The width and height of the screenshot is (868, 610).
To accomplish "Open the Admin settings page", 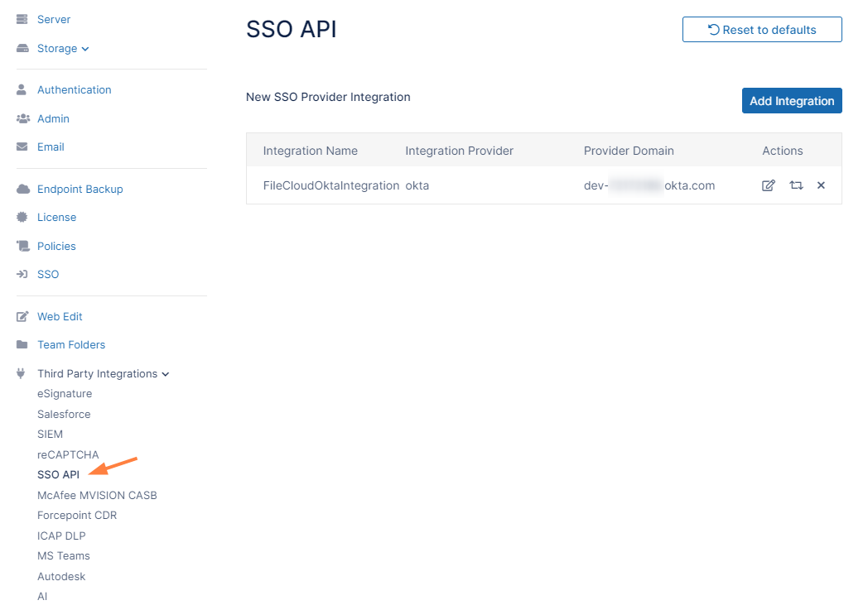I will (53, 118).
